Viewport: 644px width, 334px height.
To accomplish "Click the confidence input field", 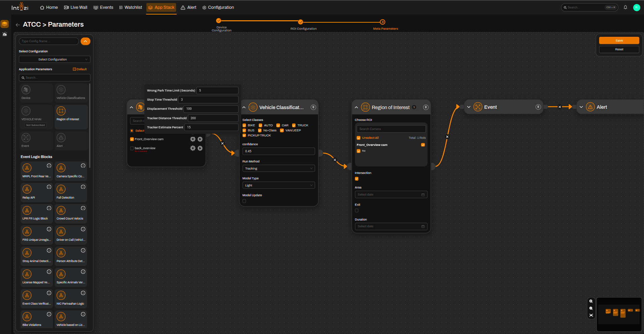I will tap(279, 151).
